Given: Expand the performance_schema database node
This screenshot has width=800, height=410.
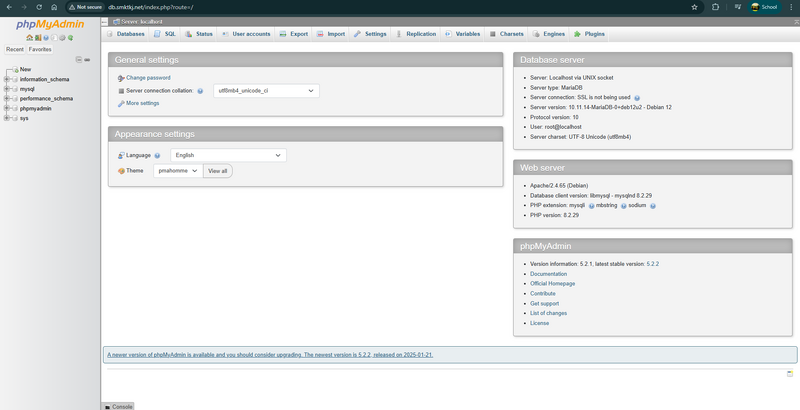Looking at the screenshot, I should [7, 99].
